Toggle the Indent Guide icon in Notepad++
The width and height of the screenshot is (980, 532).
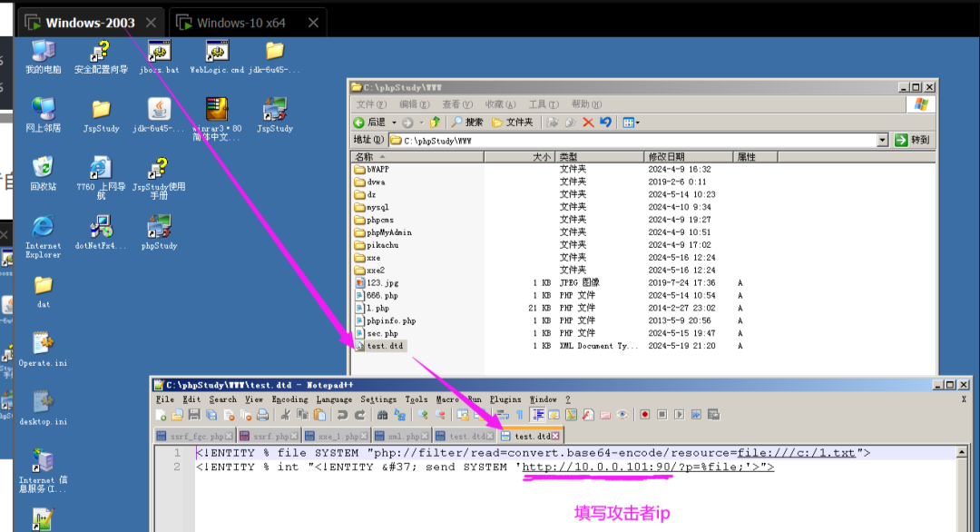(x=537, y=415)
